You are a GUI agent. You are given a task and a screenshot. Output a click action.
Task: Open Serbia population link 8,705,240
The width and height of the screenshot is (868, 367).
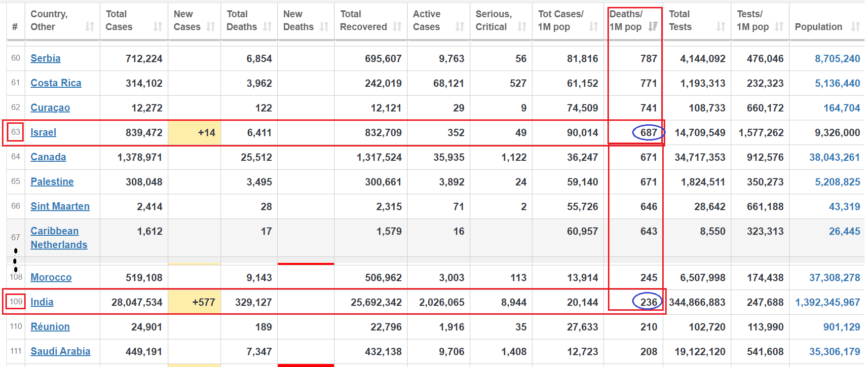[837, 59]
